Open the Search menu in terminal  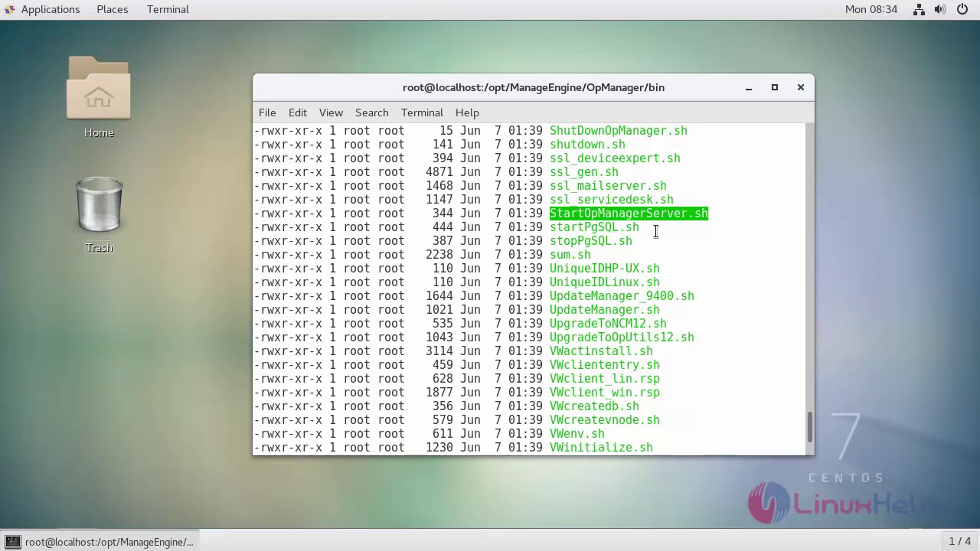(372, 112)
